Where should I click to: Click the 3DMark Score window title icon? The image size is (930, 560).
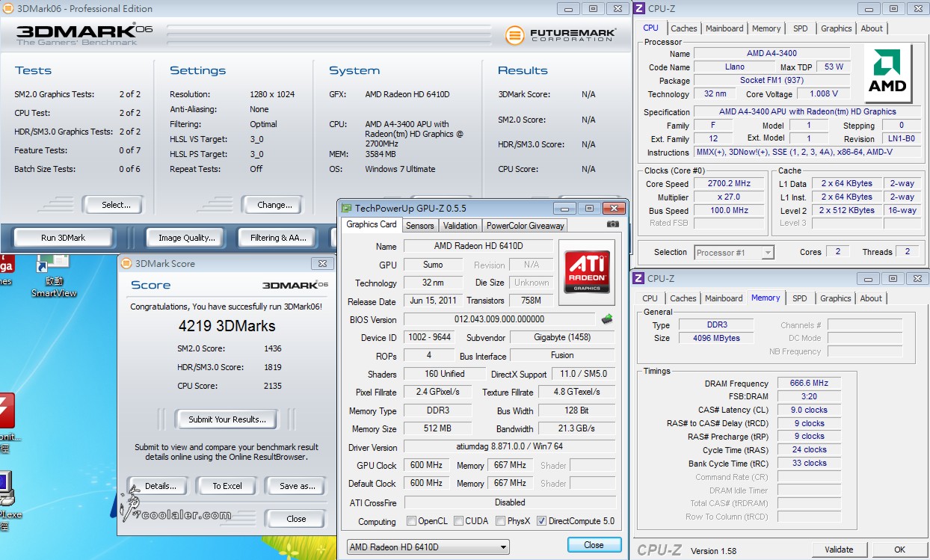click(126, 263)
